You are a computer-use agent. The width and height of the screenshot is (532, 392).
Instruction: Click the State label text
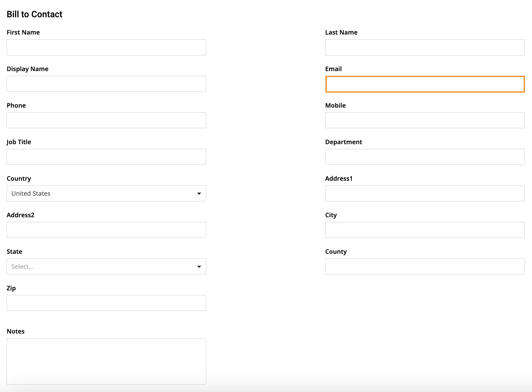tap(15, 251)
